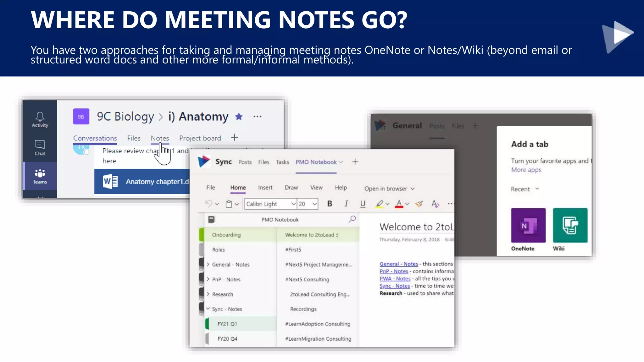Open Files tab in Sync channel
This screenshot has width=644, height=362.
point(264,162)
